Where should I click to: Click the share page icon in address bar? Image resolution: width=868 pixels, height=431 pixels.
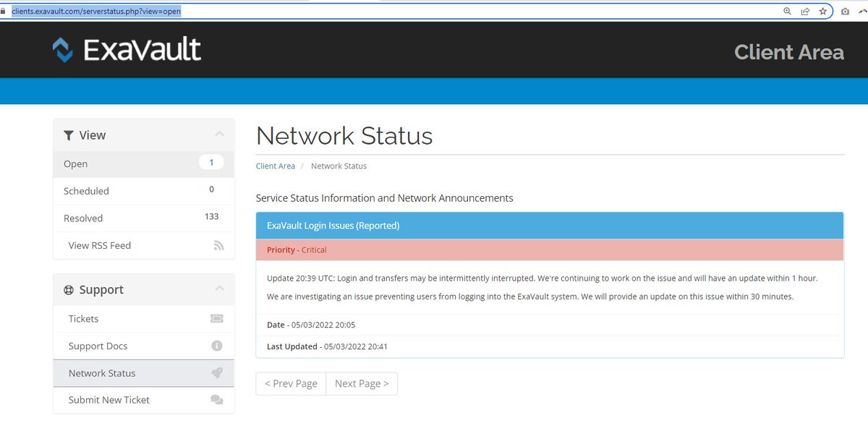tap(805, 12)
